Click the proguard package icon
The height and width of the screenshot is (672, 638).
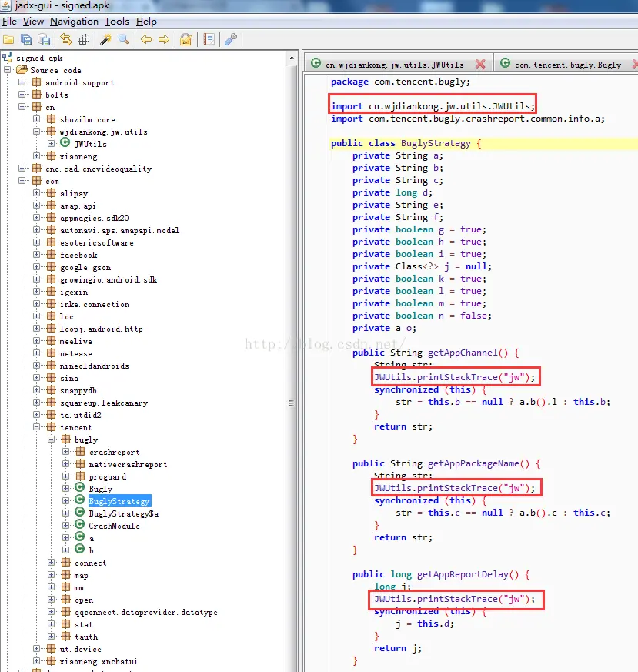coord(80,476)
